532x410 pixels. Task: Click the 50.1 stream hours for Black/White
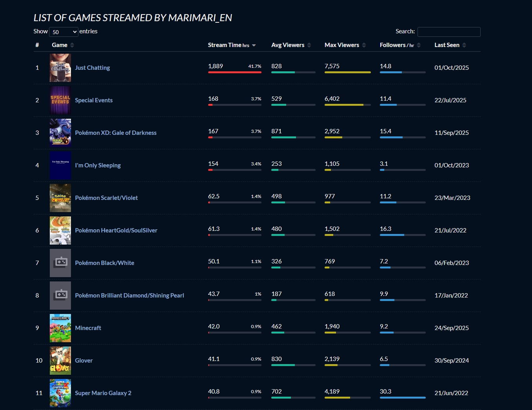214,261
